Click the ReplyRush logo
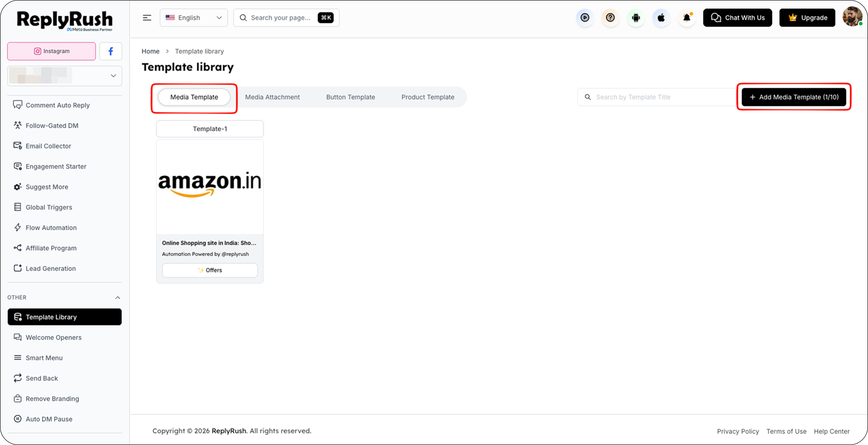This screenshot has width=868, height=445. tap(65, 21)
